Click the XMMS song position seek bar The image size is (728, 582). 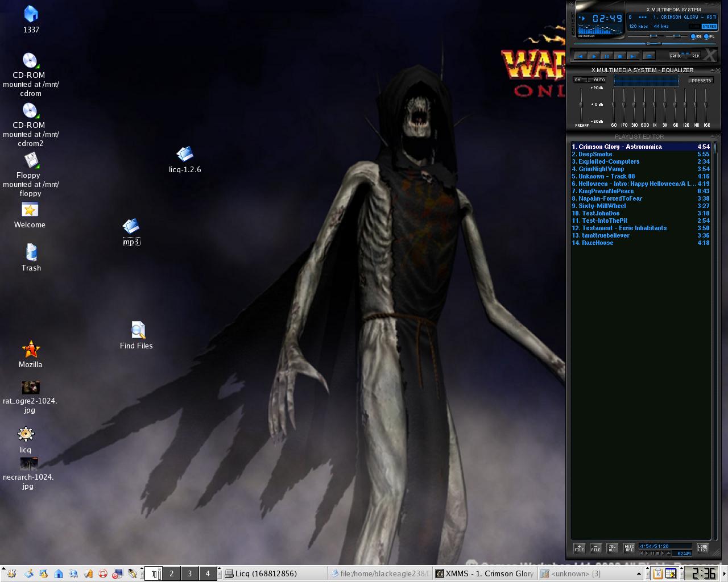click(x=645, y=44)
